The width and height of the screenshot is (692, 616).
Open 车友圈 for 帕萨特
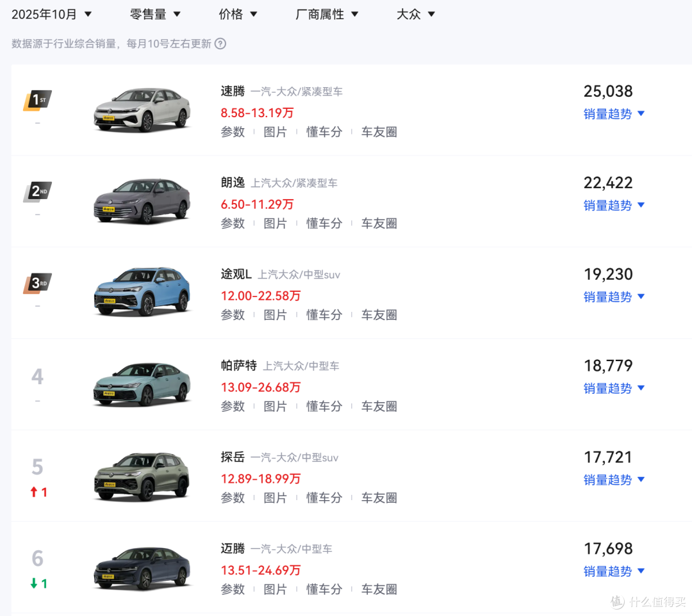[x=379, y=406]
